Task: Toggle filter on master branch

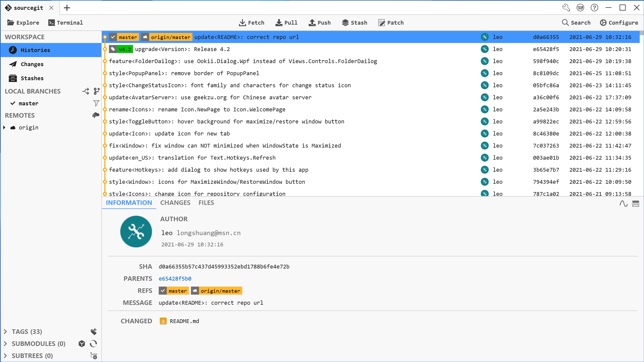Action: point(96,103)
